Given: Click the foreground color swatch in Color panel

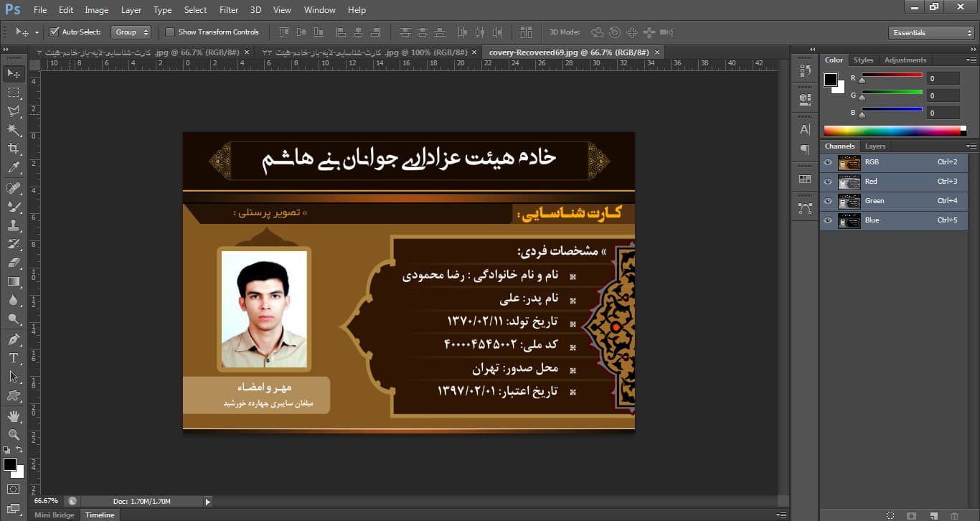Looking at the screenshot, I should pos(831,80).
